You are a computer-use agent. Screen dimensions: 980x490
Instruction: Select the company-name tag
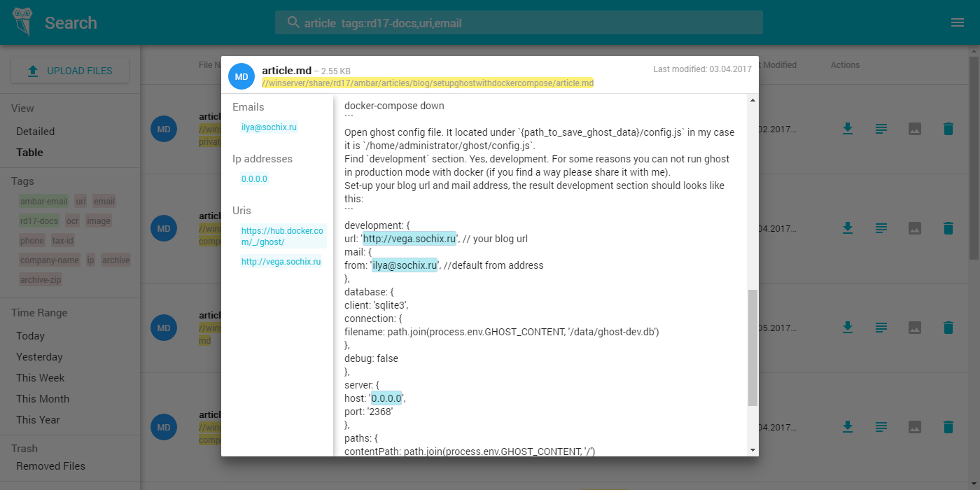(x=50, y=260)
